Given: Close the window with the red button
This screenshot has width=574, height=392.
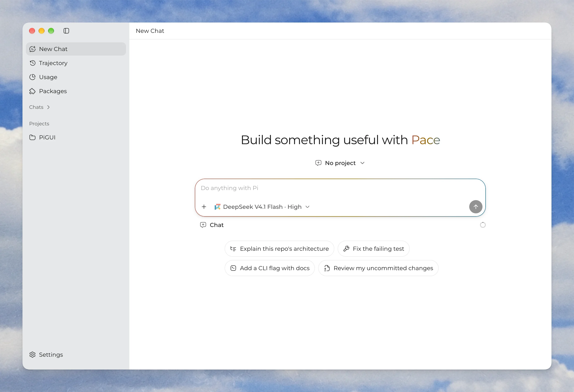Looking at the screenshot, I should 32,31.
